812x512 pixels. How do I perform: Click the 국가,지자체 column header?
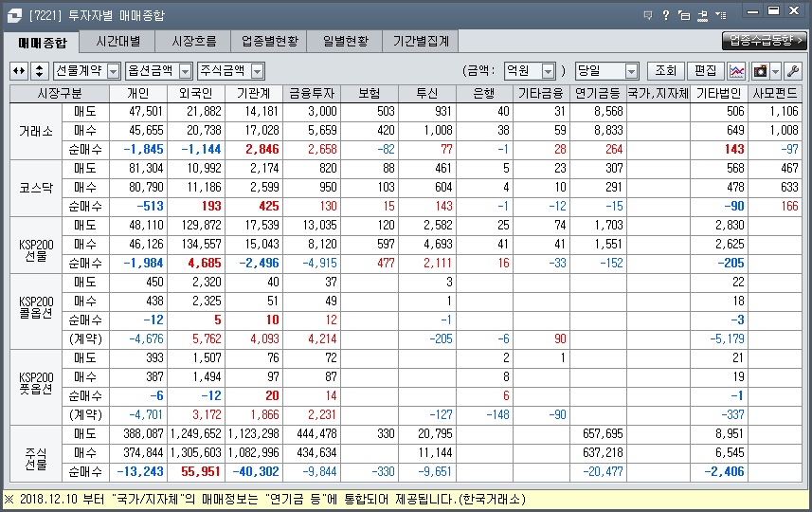[x=659, y=93]
